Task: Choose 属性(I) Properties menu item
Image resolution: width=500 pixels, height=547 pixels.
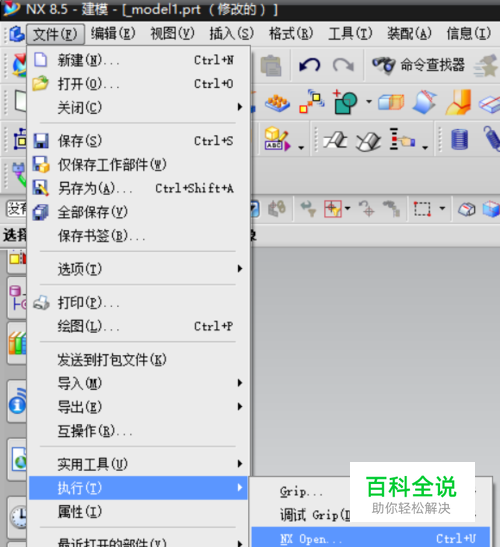Action: [x=138, y=511]
